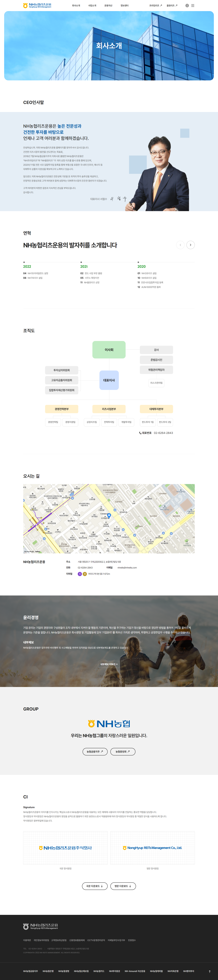This screenshot has height=980, width=218.
Task: Select the 2020 timeline year
Action: click(142, 267)
